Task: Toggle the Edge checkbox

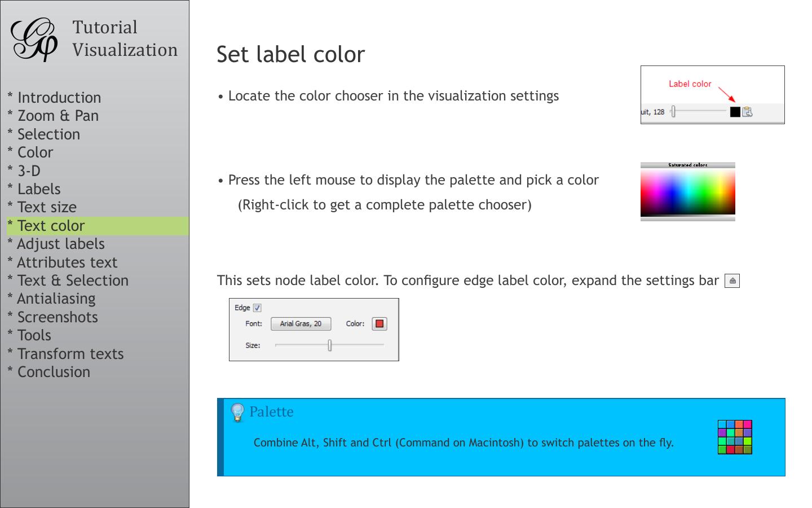Action: 257,308
